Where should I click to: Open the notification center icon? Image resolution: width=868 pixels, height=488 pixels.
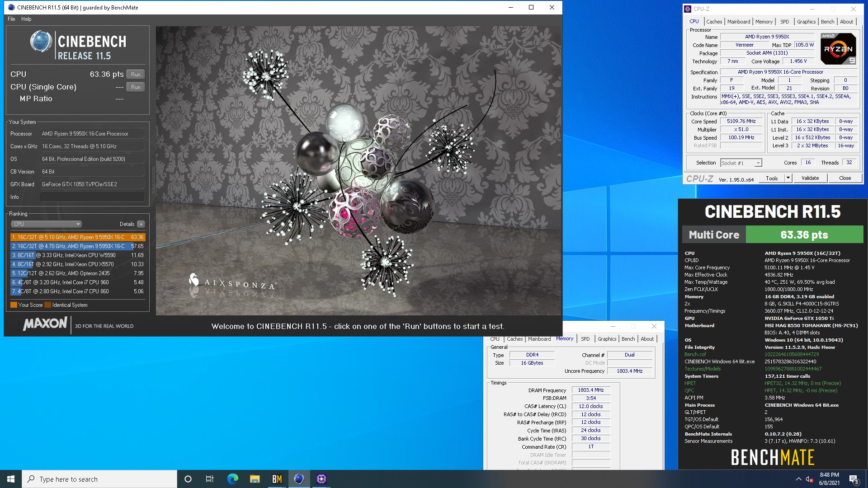854,479
